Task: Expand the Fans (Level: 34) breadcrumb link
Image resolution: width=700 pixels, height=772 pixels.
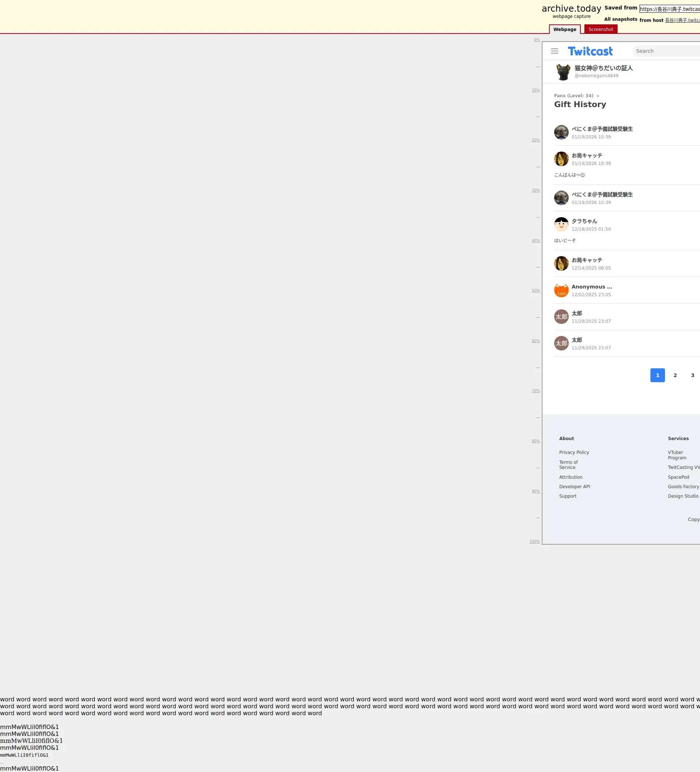Action: [x=573, y=96]
